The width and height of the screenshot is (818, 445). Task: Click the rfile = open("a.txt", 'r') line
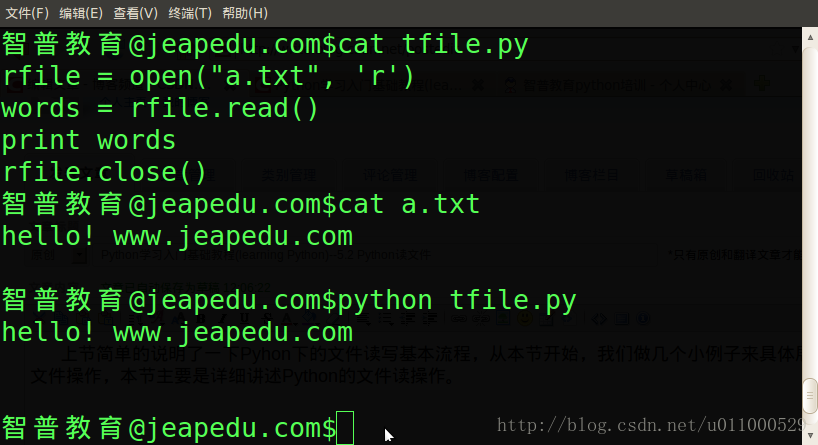(x=208, y=76)
